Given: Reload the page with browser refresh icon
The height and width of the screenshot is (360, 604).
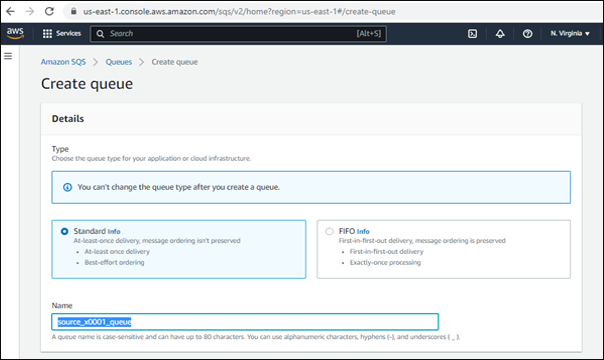Looking at the screenshot, I should 49,11.
